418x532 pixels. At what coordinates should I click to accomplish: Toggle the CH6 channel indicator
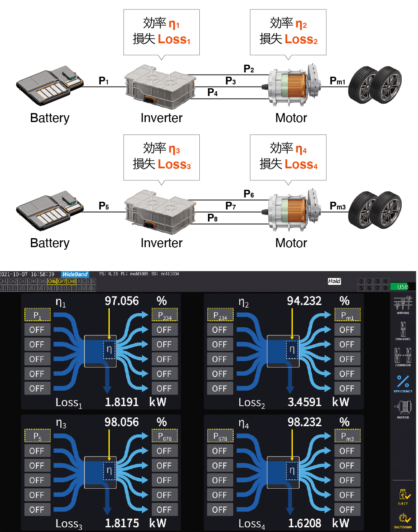point(52,281)
